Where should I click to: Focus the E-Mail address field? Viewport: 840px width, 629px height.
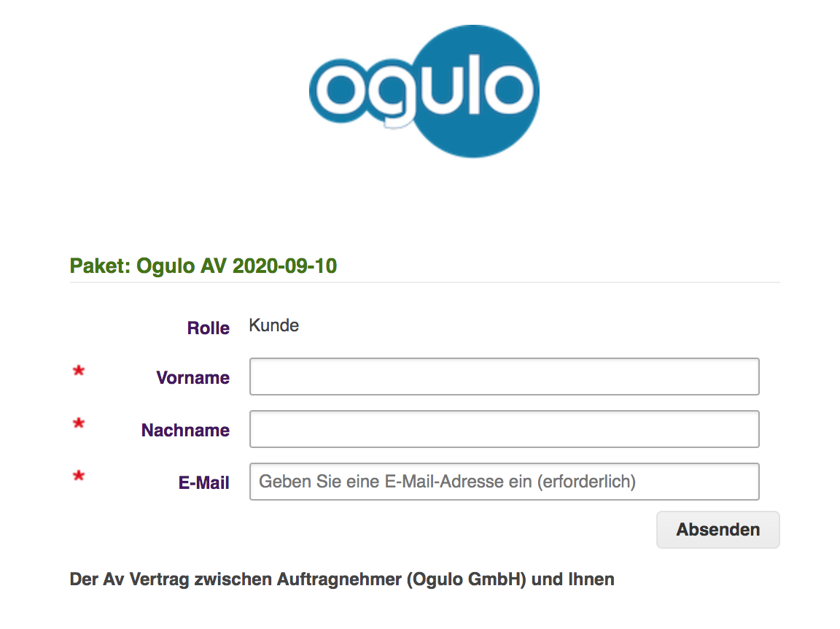click(504, 482)
